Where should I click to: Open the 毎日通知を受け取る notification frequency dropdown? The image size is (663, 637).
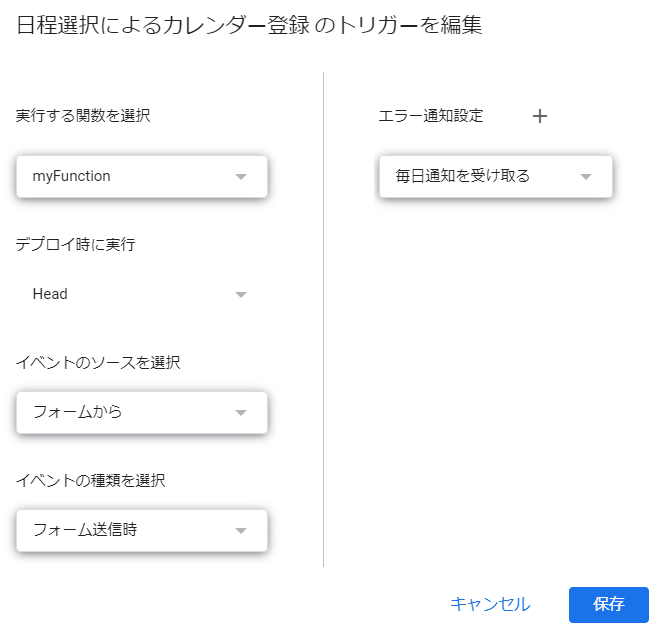point(480,177)
